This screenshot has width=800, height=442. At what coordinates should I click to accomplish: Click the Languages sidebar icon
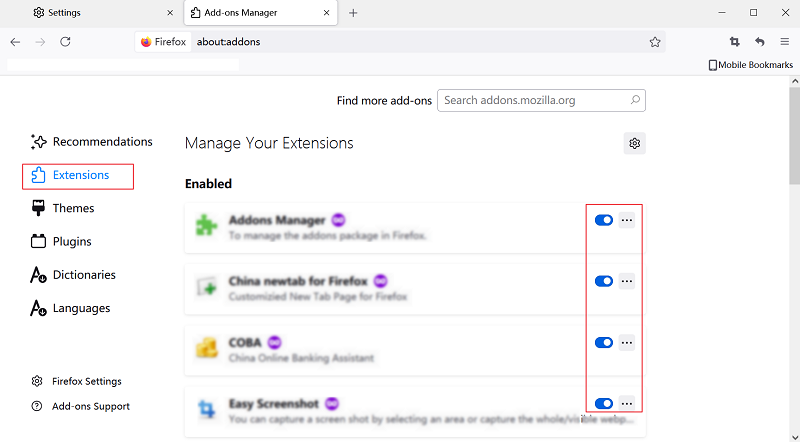pos(38,308)
